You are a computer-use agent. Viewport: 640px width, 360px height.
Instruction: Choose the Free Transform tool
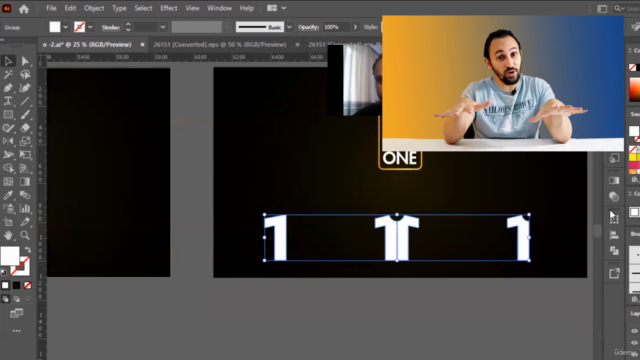tap(25, 155)
